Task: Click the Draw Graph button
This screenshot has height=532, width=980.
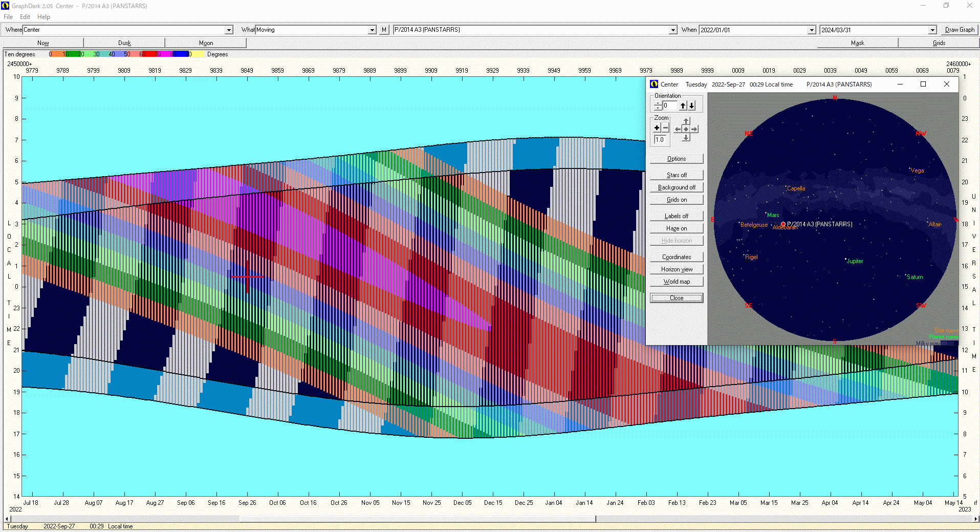Action: [960, 30]
